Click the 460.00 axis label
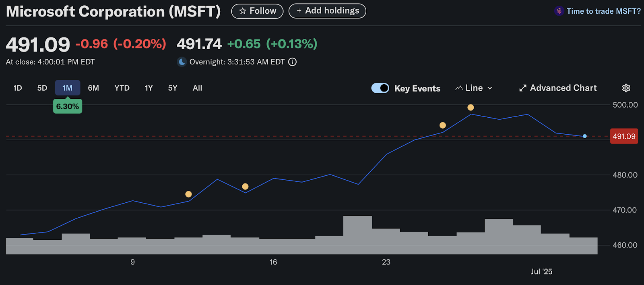Screen dimensions: 644x285 point(625,245)
